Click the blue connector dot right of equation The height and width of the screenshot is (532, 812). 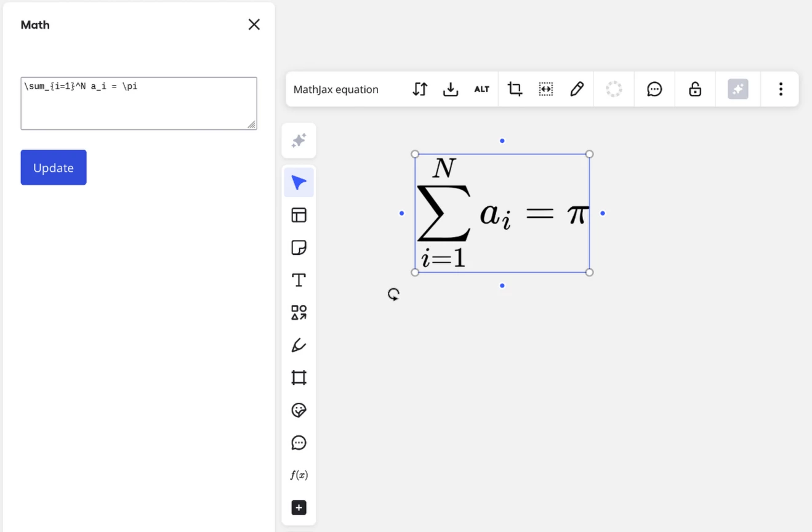tap(603, 213)
